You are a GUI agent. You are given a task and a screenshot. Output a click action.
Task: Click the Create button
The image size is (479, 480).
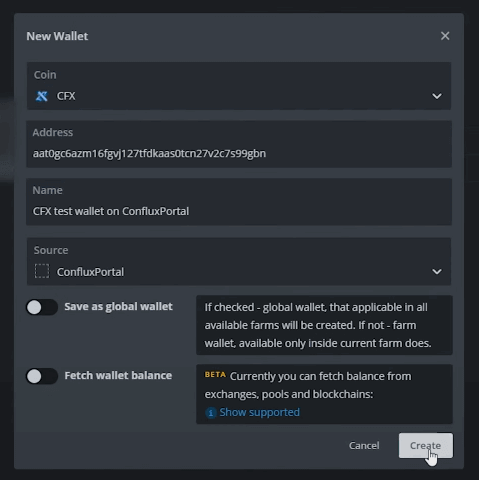[x=426, y=446]
